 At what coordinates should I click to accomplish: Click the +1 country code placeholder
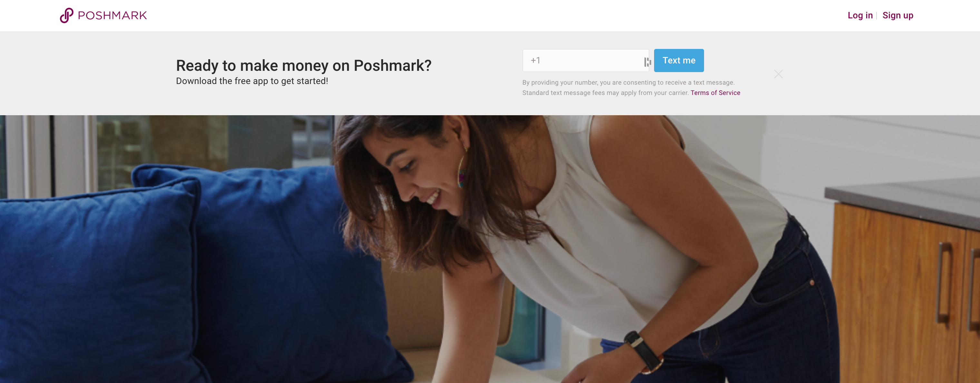pos(535,61)
